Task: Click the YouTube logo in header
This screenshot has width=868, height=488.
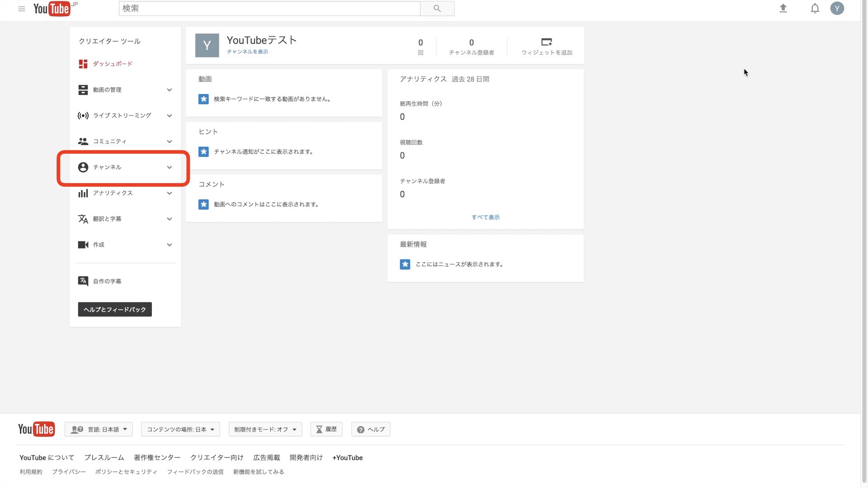Action: [x=52, y=9]
